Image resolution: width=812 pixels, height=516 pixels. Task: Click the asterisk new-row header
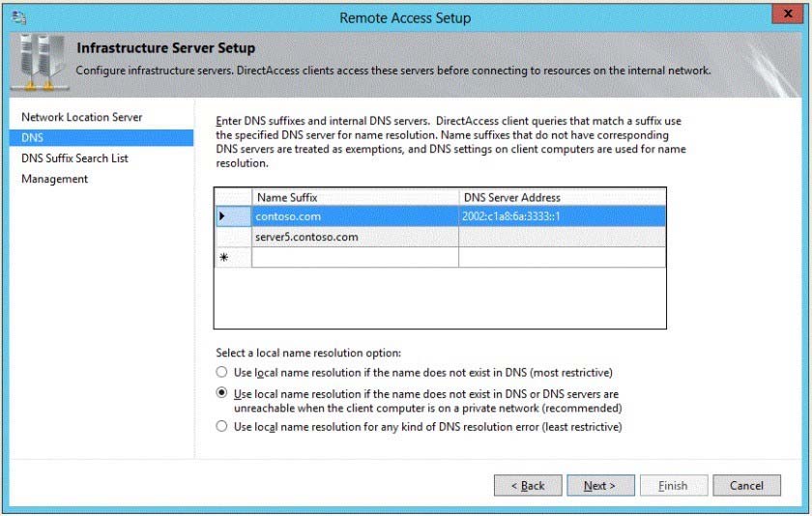click(233, 257)
